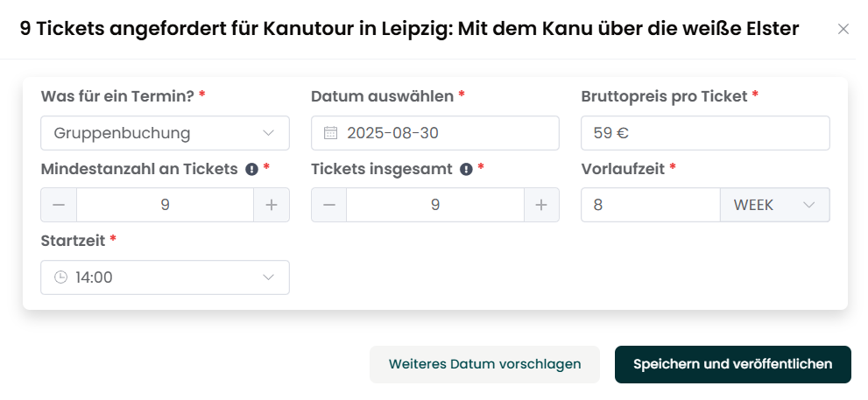Click info icon beside Tickets insgesamt

tap(466, 169)
